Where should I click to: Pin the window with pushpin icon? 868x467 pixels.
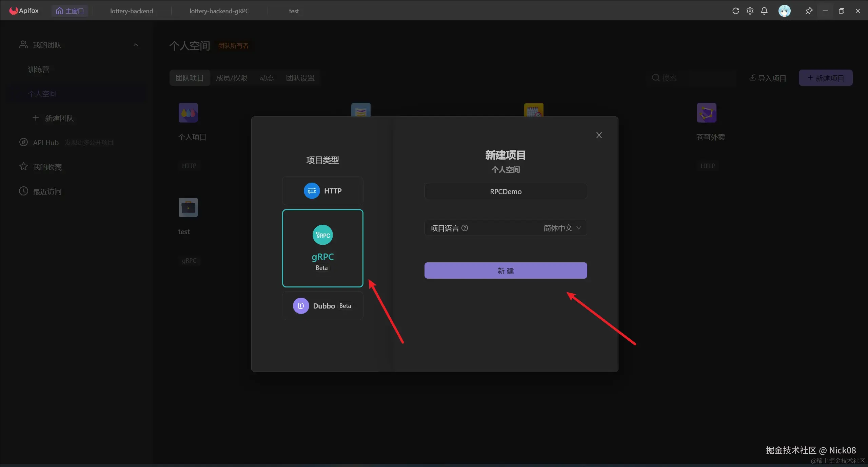[x=809, y=11]
